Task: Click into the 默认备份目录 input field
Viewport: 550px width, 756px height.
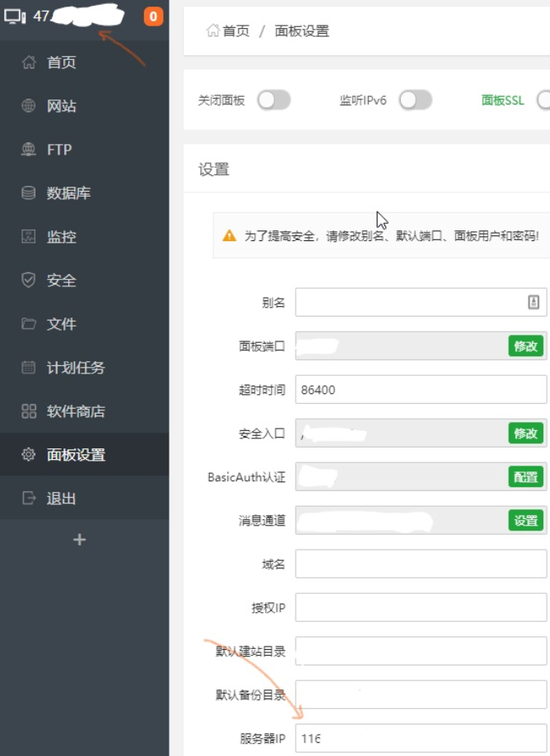Action: (x=421, y=694)
